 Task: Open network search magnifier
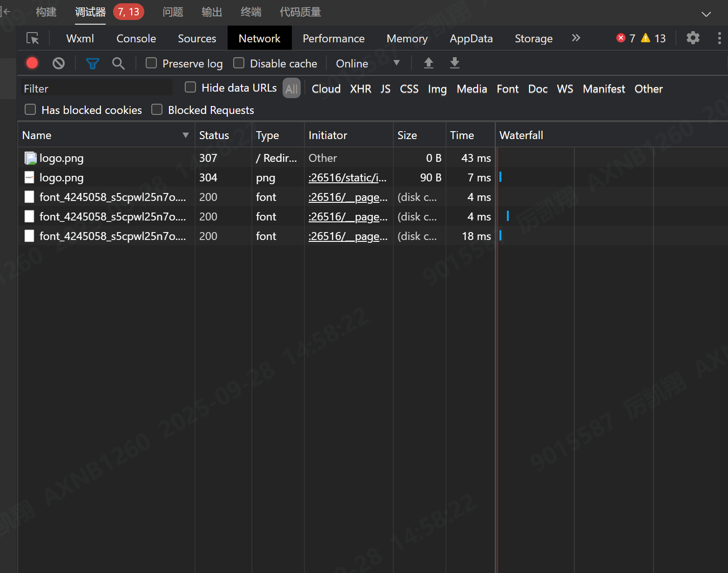pyautogui.click(x=119, y=63)
